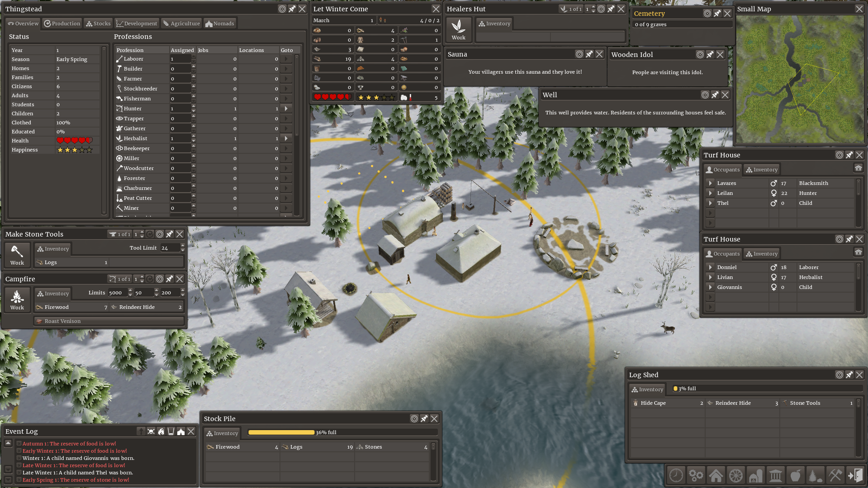Switch to the Nomads tab
Viewport: 868px width, 488px height.
pyautogui.click(x=220, y=24)
